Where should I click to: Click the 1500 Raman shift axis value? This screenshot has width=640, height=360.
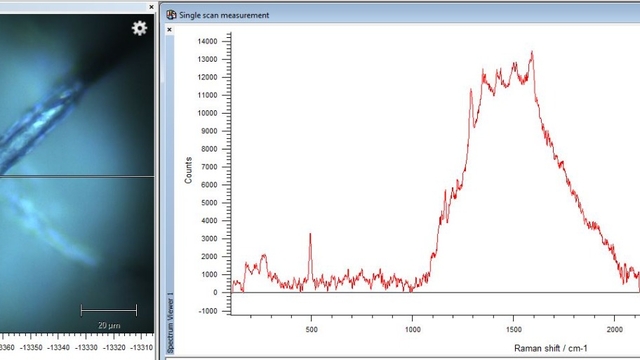[x=513, y=329]
